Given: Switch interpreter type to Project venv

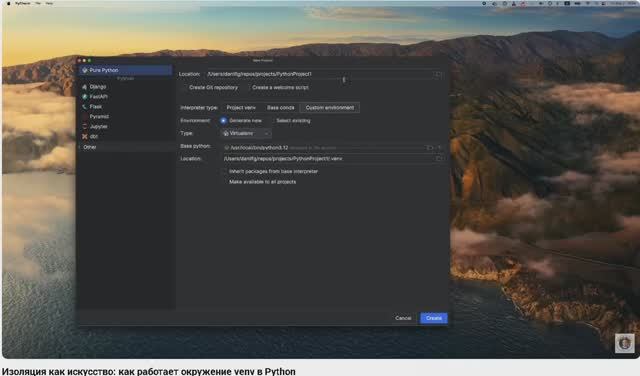Looking at the screenshot, I should [x=241, y=108].
